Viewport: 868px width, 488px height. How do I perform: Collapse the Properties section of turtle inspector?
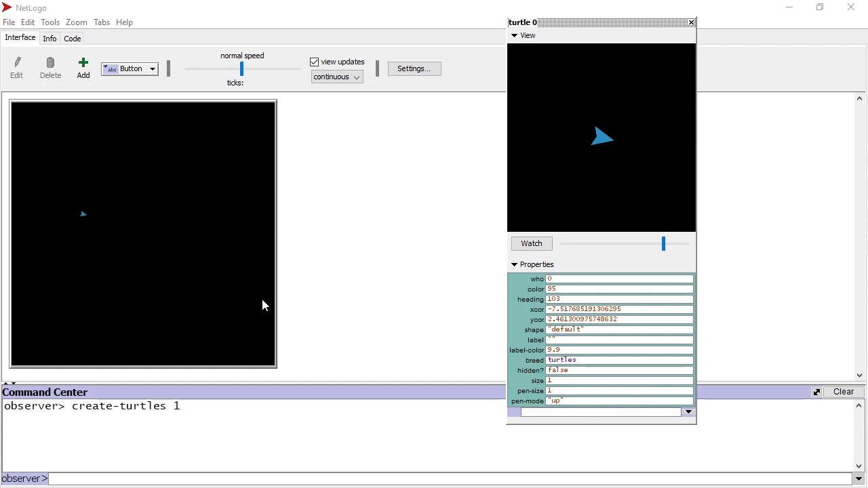coord(514,264)
